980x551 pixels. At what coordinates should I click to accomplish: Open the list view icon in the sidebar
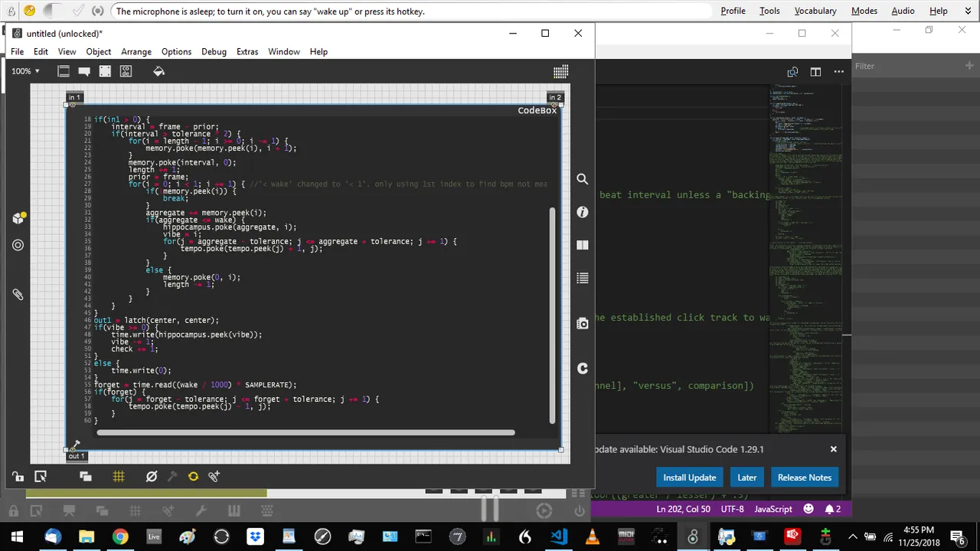coord(583,279)
